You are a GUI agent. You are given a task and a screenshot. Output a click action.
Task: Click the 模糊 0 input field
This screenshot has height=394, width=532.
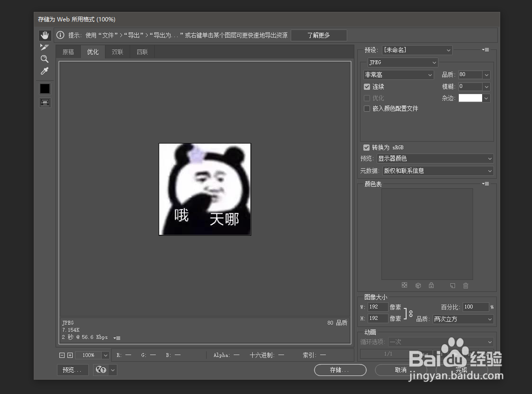coord(470,86)
